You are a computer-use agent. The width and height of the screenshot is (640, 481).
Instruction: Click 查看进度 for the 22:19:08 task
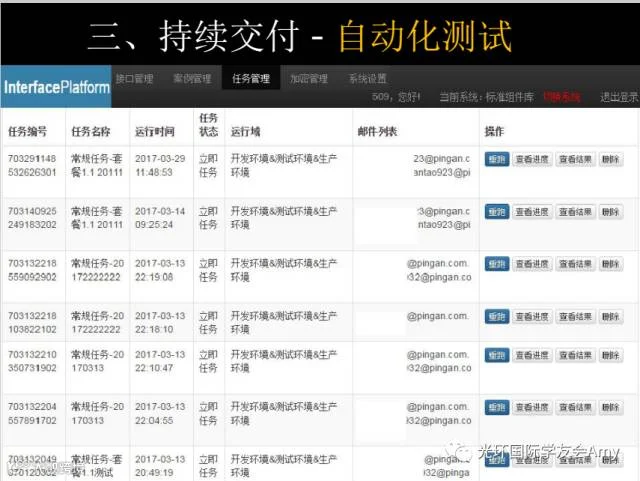[532, 264]
